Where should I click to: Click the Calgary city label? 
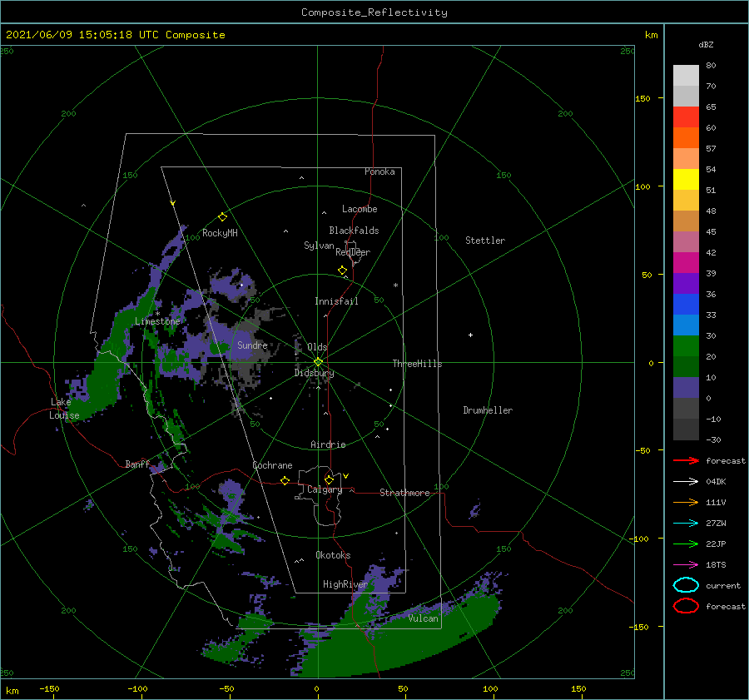[x=325, y=489]
